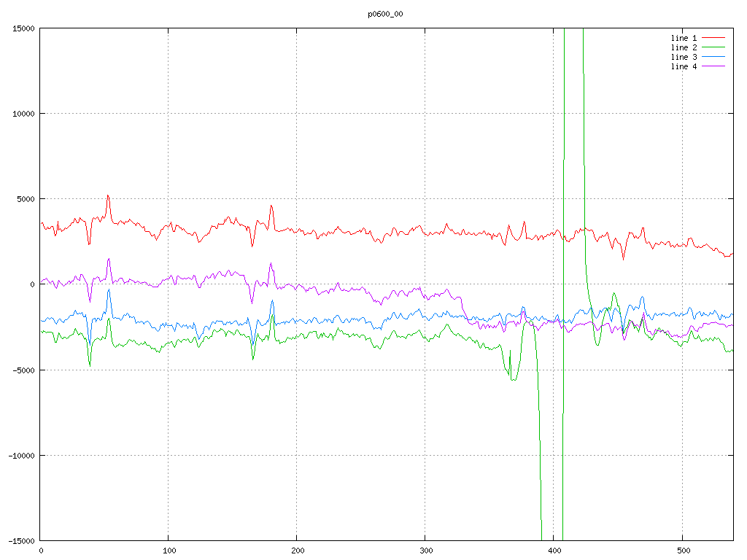Click the x-axis label 400
This screenshot has width=747, height=560.
554,551
